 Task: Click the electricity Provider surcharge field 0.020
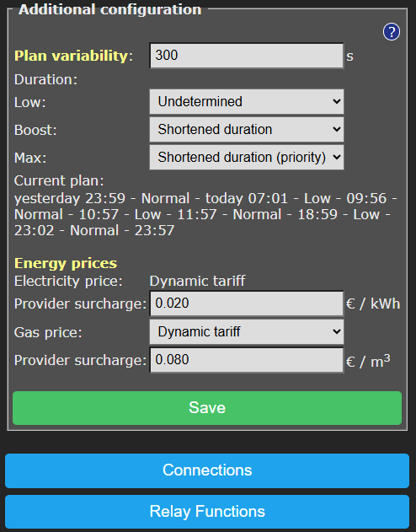(x=247, y=304)
